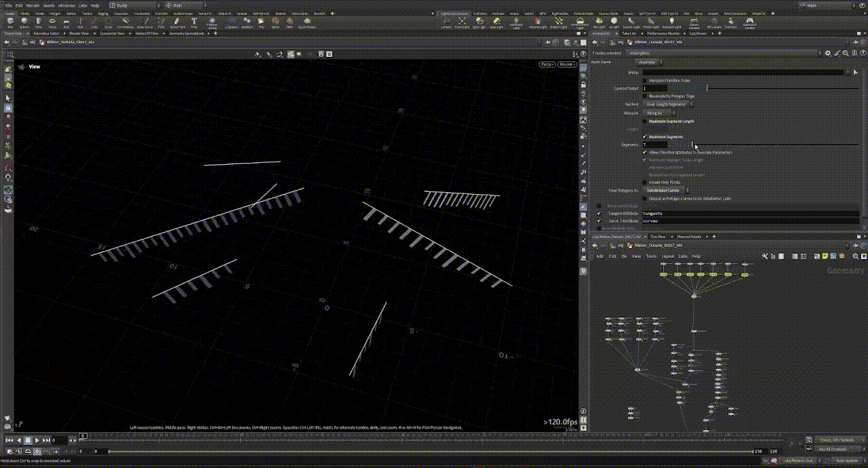Toggle Maximum Segments checkbox
Viewport: 868px width, 468px height.
pos(645,137)
